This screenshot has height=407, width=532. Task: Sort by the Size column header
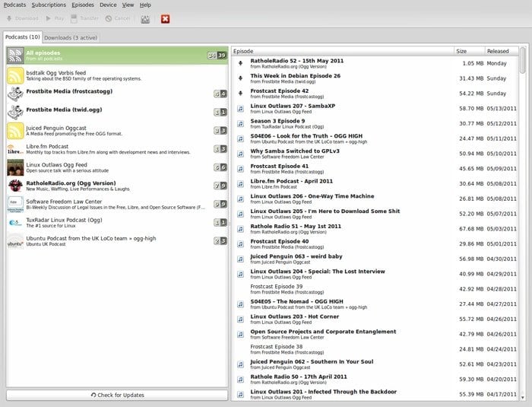pyautogui.click(x=470, y=51)
